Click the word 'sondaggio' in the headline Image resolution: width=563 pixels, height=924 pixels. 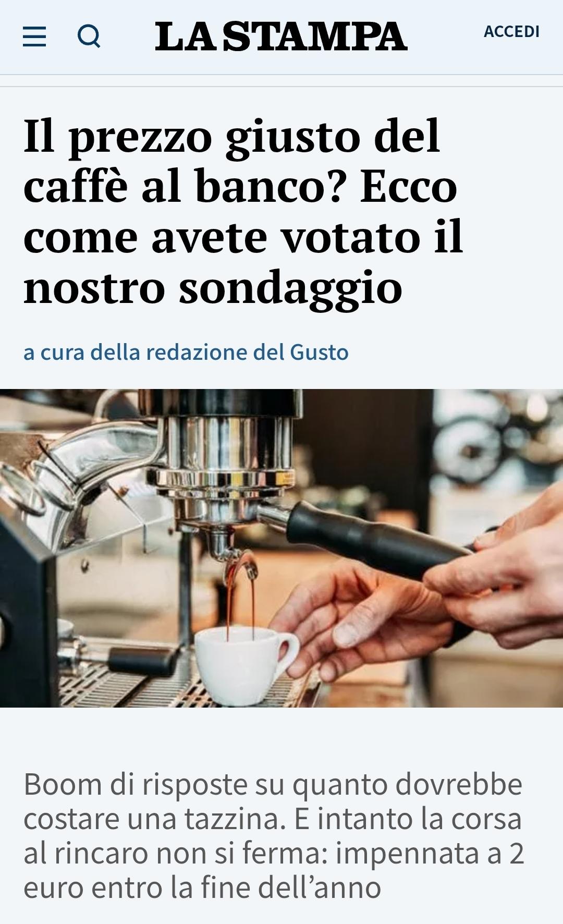[291, 287]
